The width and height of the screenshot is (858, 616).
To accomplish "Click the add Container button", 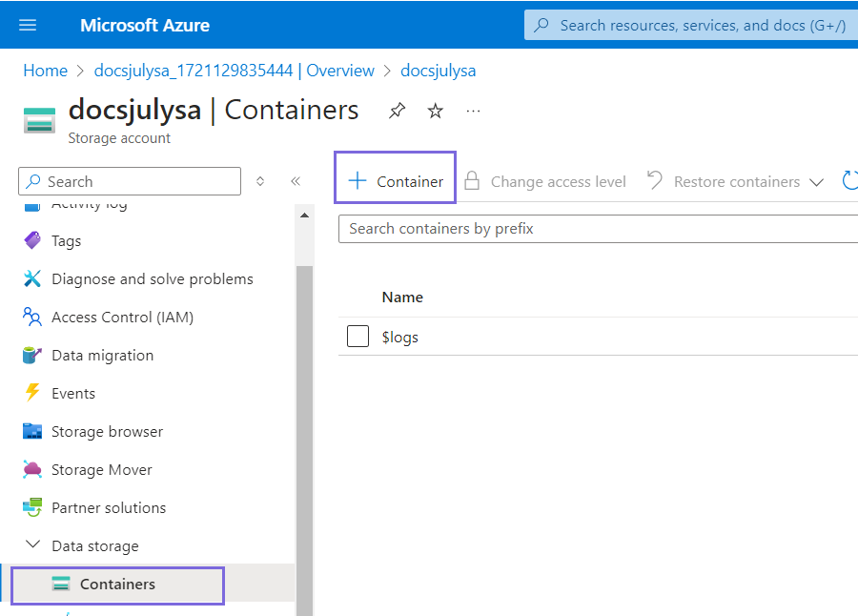I will [x=396, y=181].
